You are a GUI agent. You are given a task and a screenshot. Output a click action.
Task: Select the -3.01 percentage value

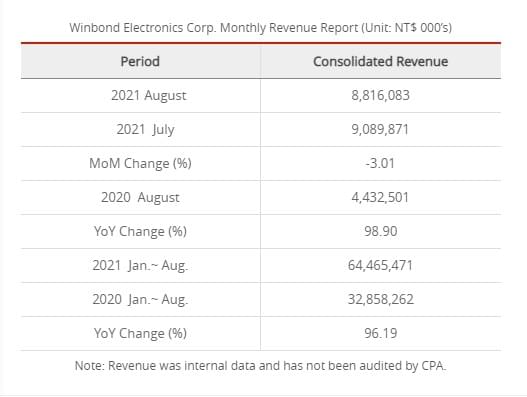click(380, 163)
